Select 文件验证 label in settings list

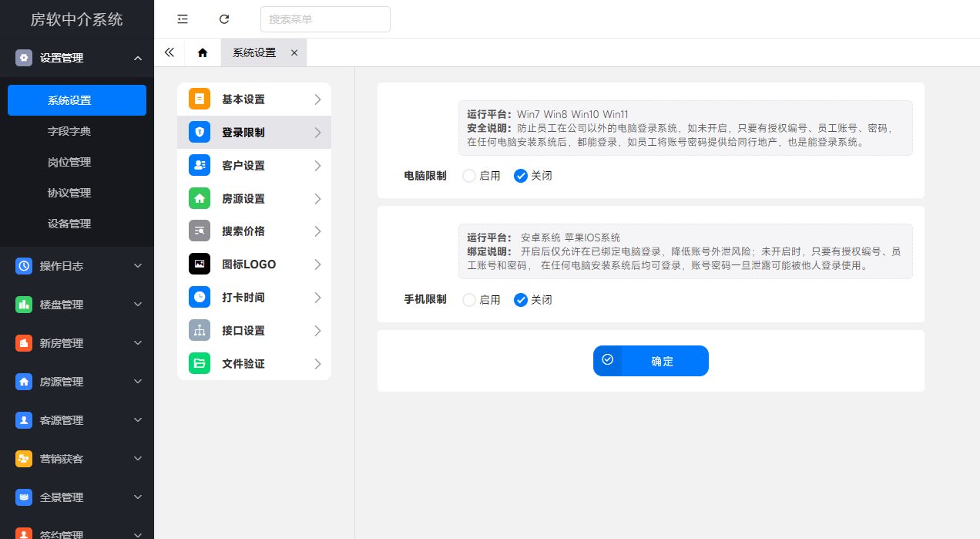click(243, 363)
